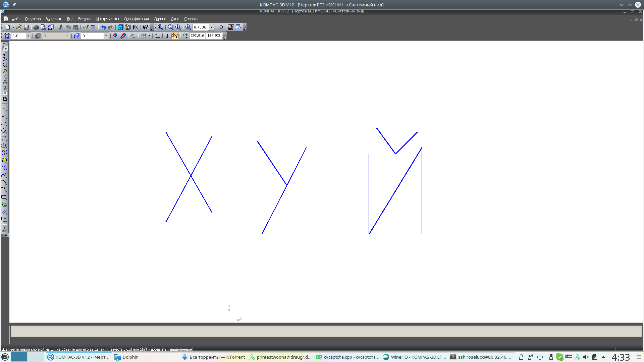
Task: Select the Dimensions tools panel icon
Action: (x=5, y=54)
